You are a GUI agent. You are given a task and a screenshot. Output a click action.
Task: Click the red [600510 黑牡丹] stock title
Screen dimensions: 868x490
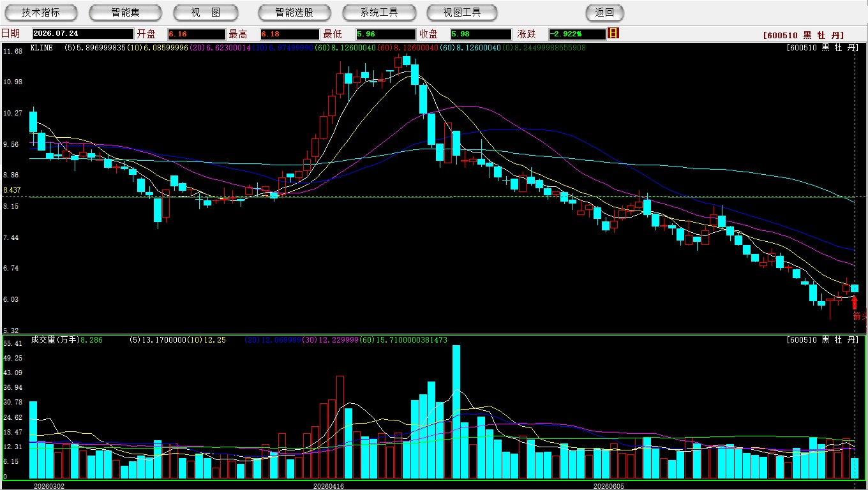(803, 36)
